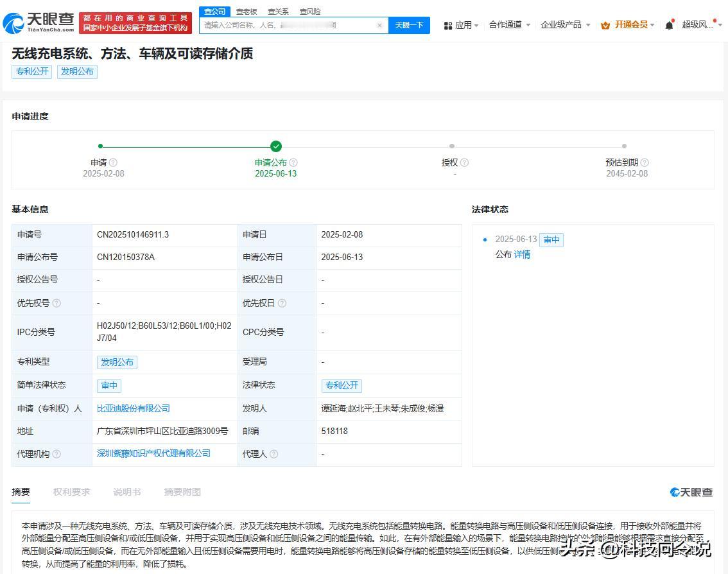Image resolution: width=728 pixels, height=574 pixels.
Task: Open the 比亚迪股份有限公司 applicant link
Action: pos(134,409)
